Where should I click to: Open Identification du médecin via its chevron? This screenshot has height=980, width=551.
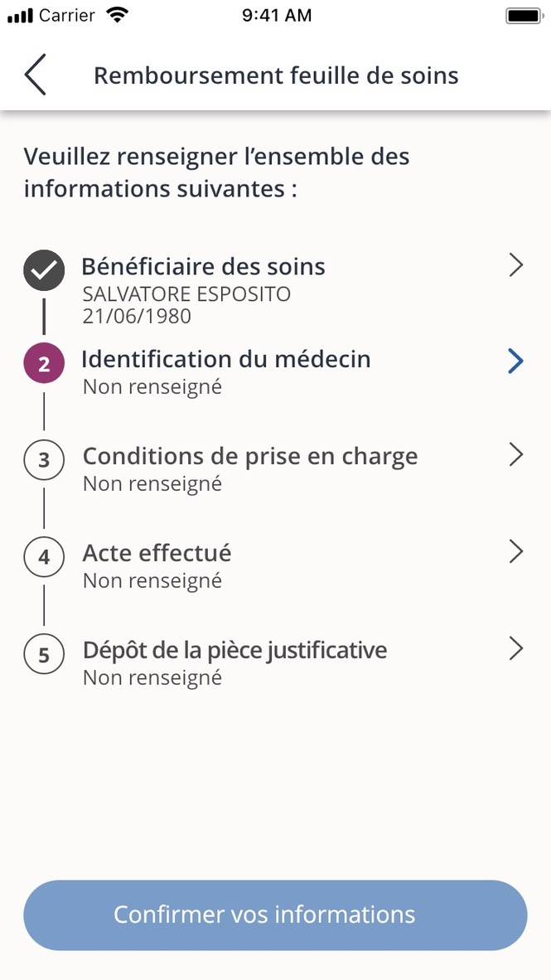click(516, 361)
